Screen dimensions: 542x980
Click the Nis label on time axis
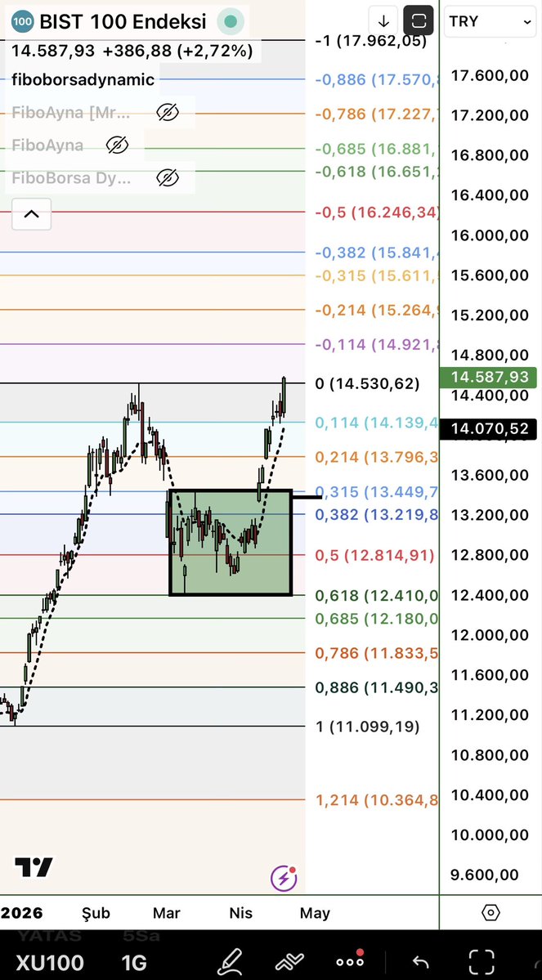[240, 913]
